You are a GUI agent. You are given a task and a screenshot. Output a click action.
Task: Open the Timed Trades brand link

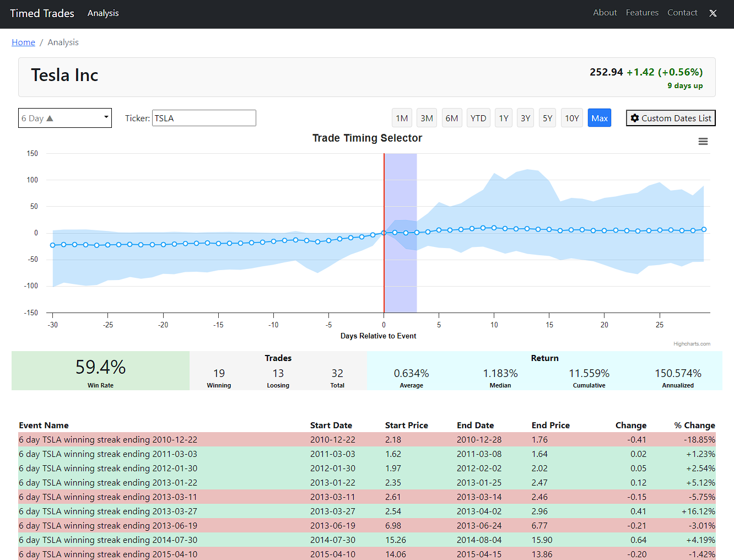[42, 13]
